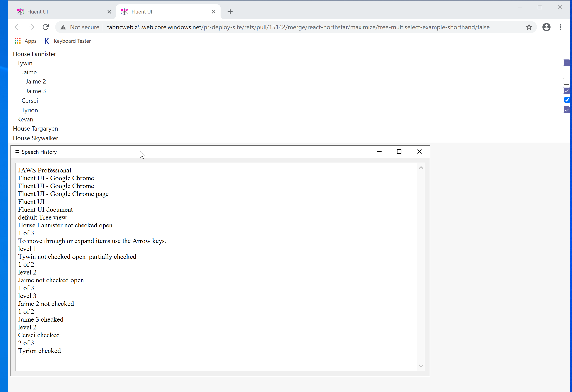This screenshot has height=392, width=572.
Task: Reload the current page
Action: click(x=46, y=27)
